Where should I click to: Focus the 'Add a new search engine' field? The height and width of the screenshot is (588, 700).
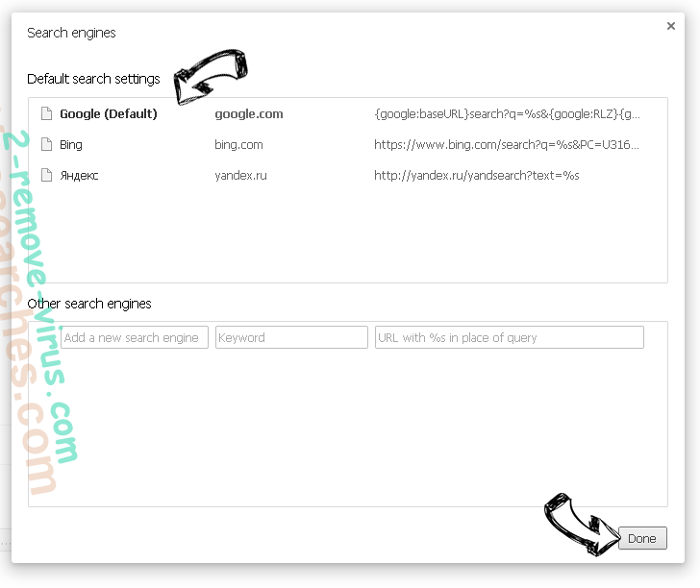(x=134, y=337)
